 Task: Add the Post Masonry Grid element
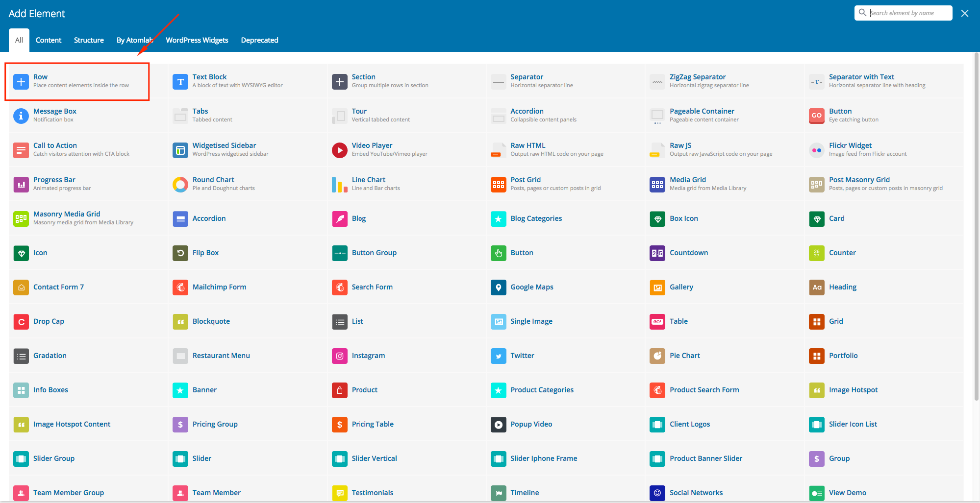(884, 184)
